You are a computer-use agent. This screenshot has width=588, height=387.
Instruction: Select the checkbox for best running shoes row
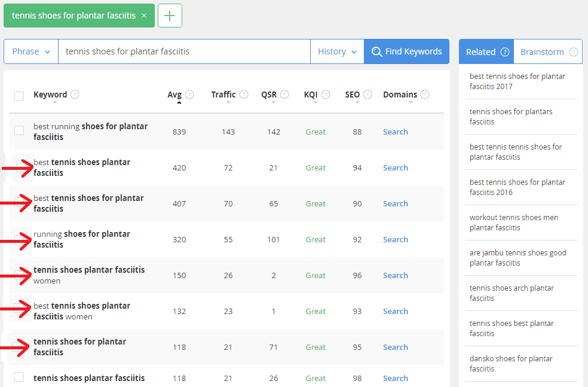click(19, 132)
